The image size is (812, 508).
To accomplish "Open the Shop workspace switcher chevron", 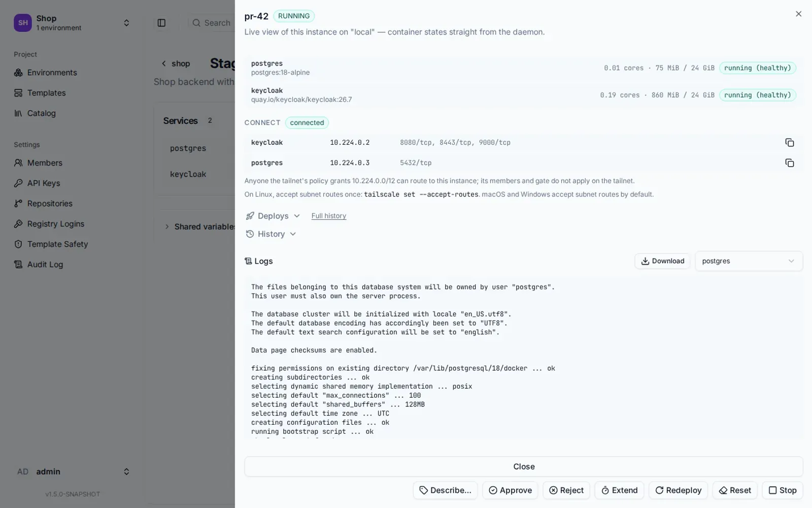I will coord(126,23).
